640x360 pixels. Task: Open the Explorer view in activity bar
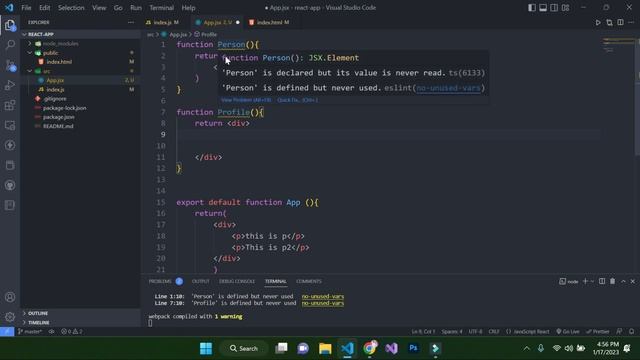click(10, 25)
